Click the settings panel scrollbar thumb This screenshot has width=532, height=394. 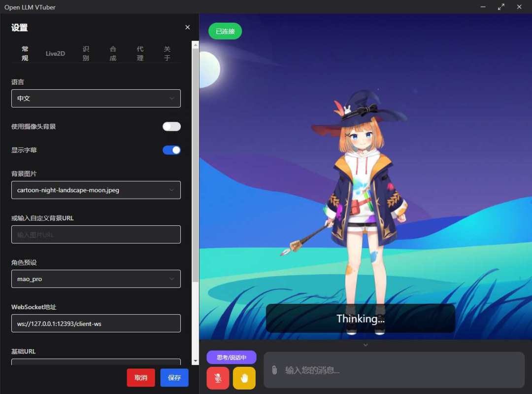pyautogui.click(x=195, y=165)
